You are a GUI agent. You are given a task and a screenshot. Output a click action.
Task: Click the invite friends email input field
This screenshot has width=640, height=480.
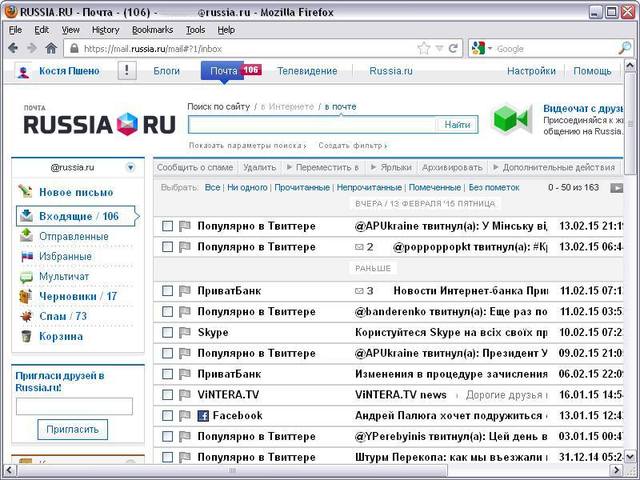pos(74,406)
